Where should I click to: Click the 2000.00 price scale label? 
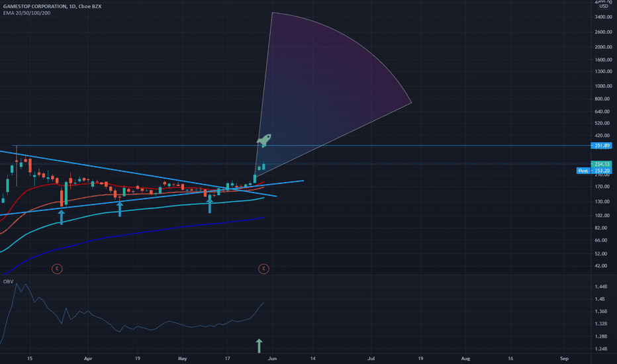604,47
